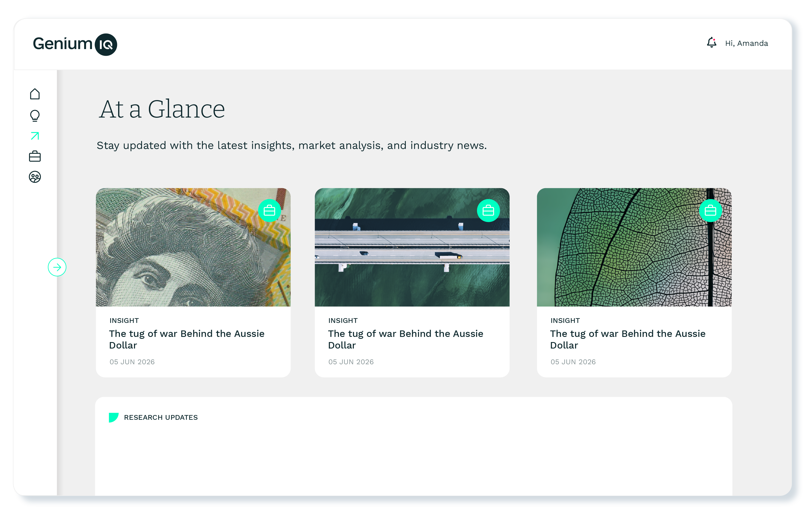
Task: Click the briefcase badge on the bridge card
Action: [x=488, y=211]
